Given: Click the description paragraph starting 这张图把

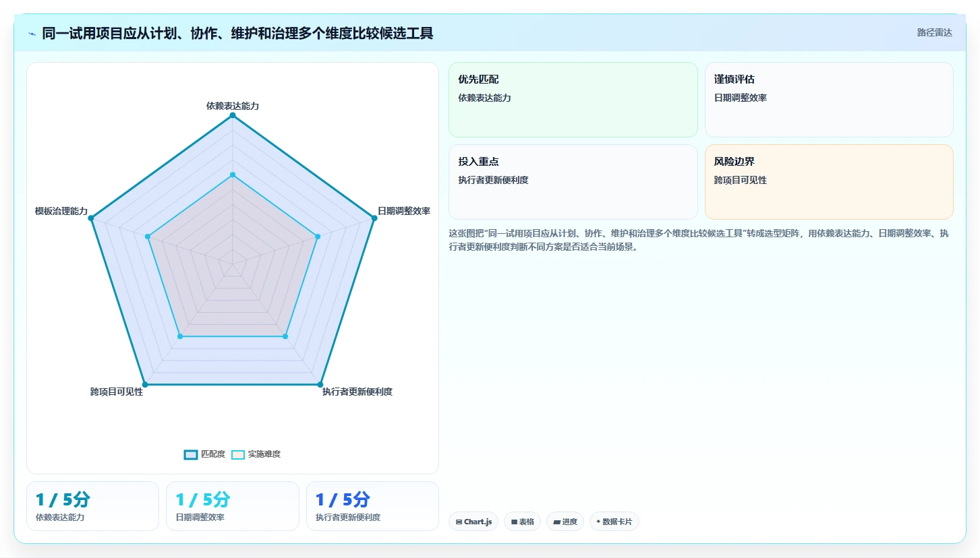Looking at the screenshot, I should [x=699, y=239].
